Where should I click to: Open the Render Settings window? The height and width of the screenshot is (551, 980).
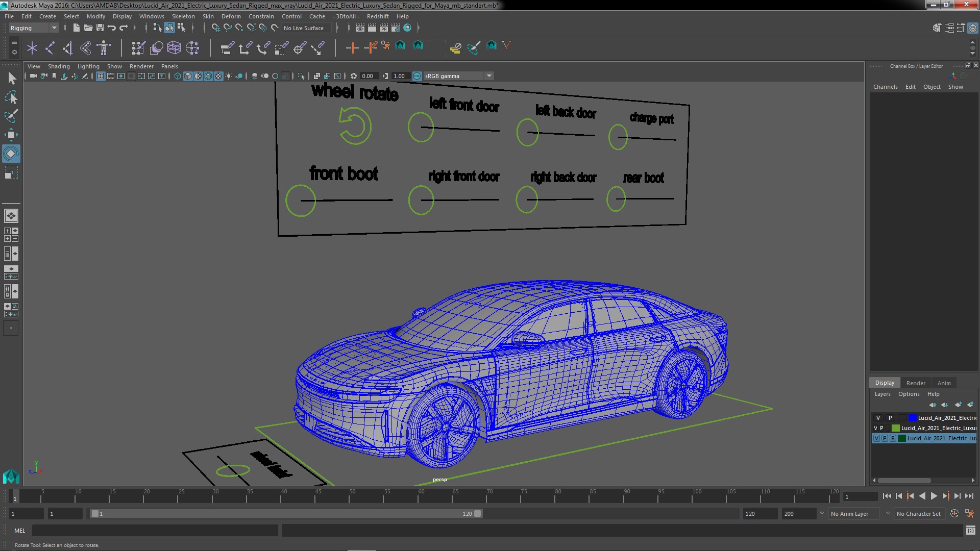[x=395, y=28]
